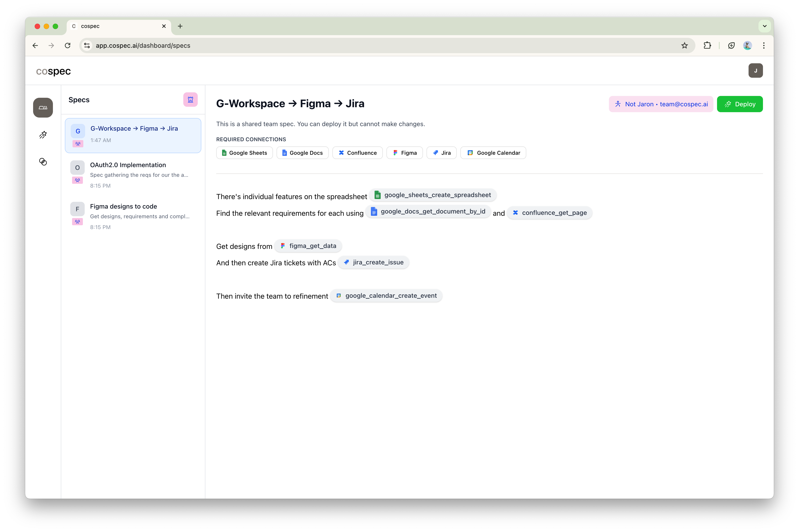Click the team badge under the G avatar
Image resolution: width=799 pixels, height=532 pixels.
[x=78, y=144]
